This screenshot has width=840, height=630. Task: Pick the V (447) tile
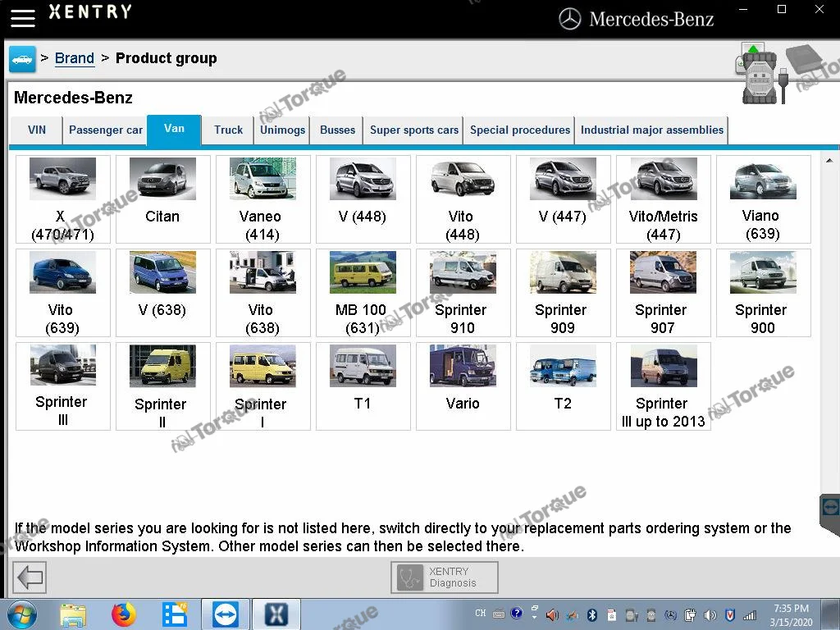coord(563,199)
